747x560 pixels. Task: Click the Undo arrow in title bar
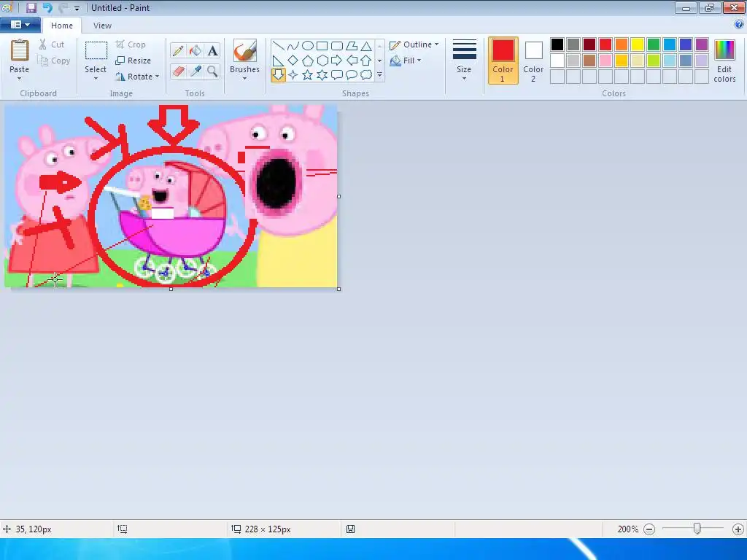coord(47,7)
